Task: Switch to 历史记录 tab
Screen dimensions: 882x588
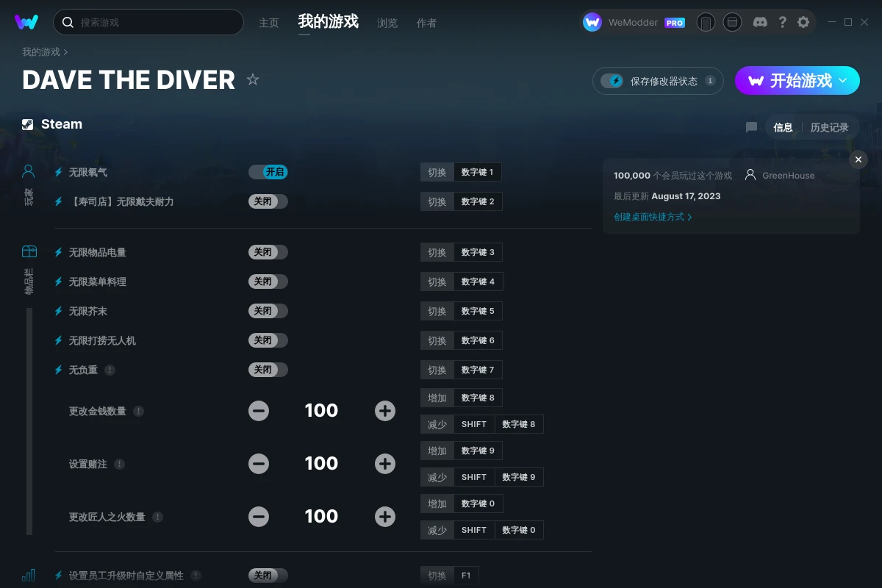Action: coord(829,127)
